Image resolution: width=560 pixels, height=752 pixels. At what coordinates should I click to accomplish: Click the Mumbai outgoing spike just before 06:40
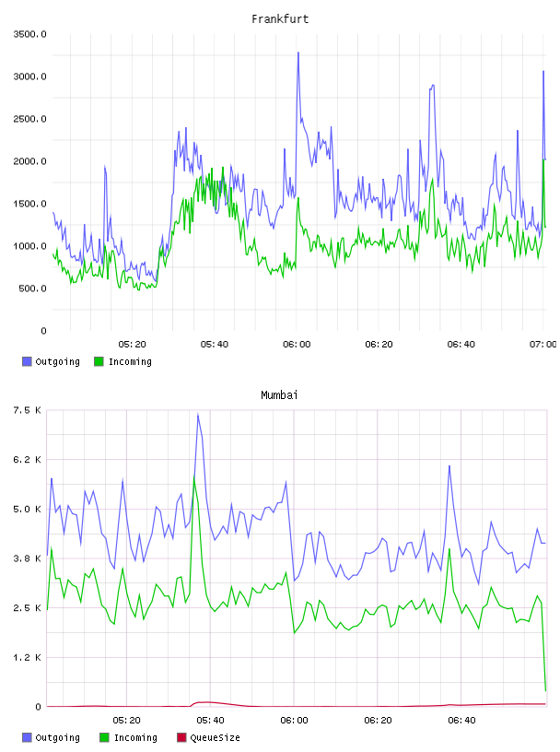449,465
